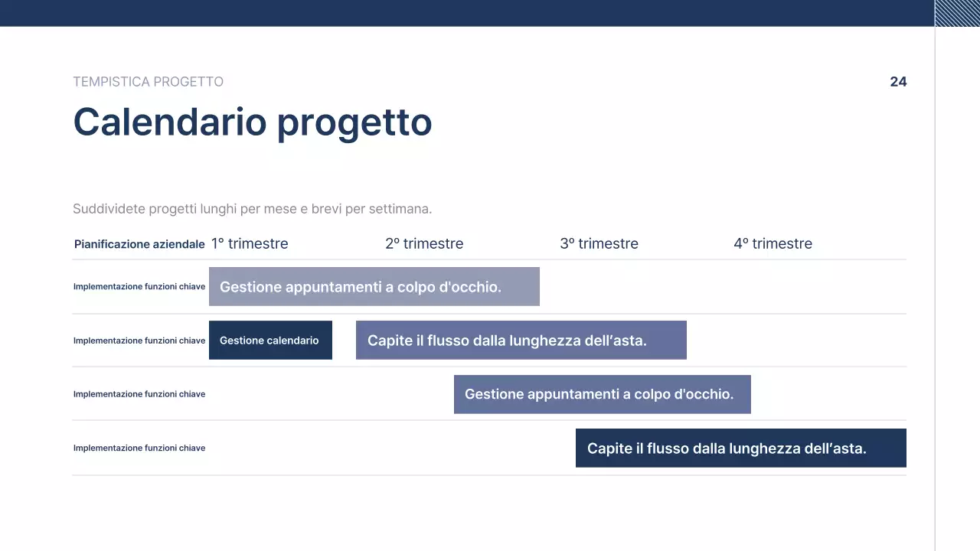Viewport: 980px width, 551px height.
Task: Select the '1° trimestre' column header
Action: click(x=249, y=243)
